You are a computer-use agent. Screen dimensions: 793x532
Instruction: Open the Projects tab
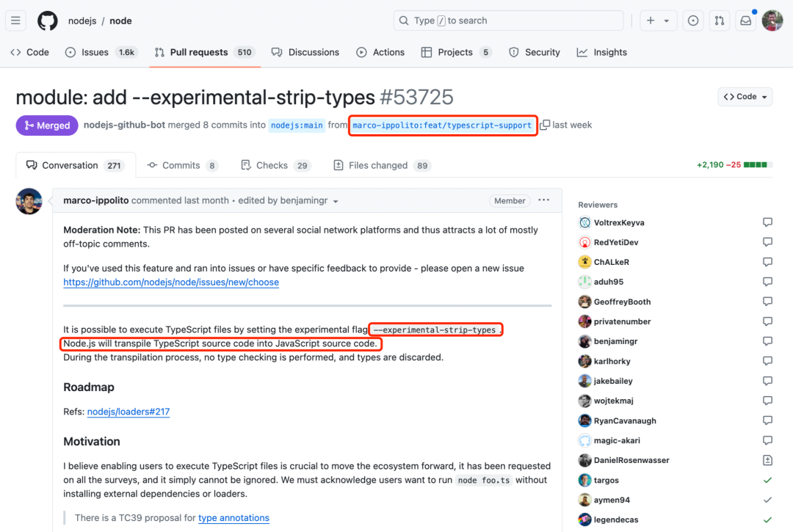pyautogui.click(x=456, y=52)
